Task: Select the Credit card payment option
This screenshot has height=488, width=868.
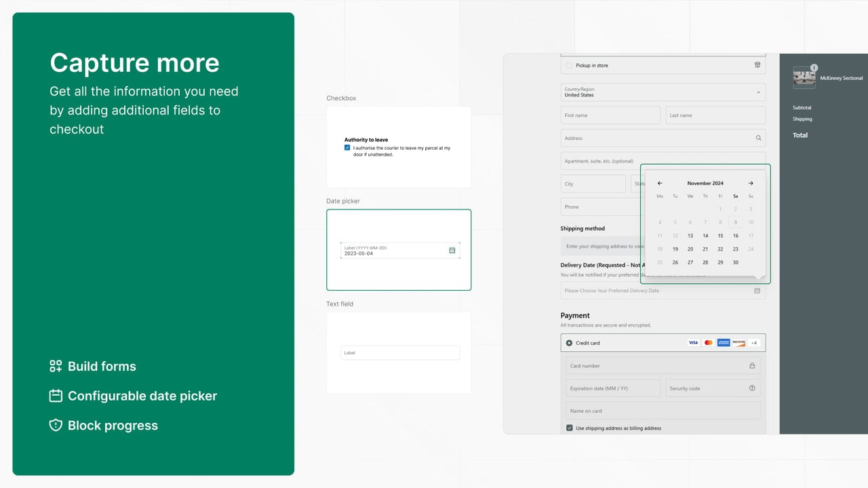Action: (569, 343)
